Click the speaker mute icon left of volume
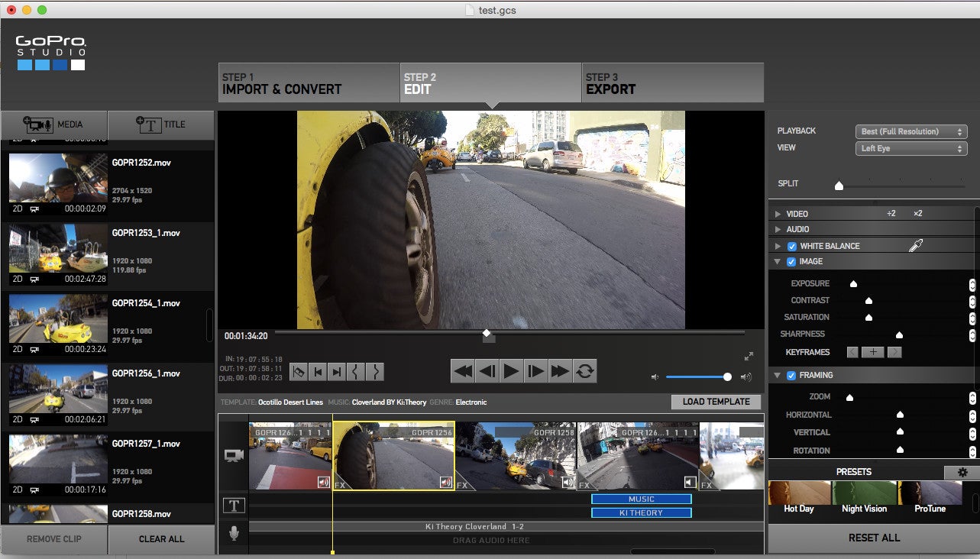 655,376
